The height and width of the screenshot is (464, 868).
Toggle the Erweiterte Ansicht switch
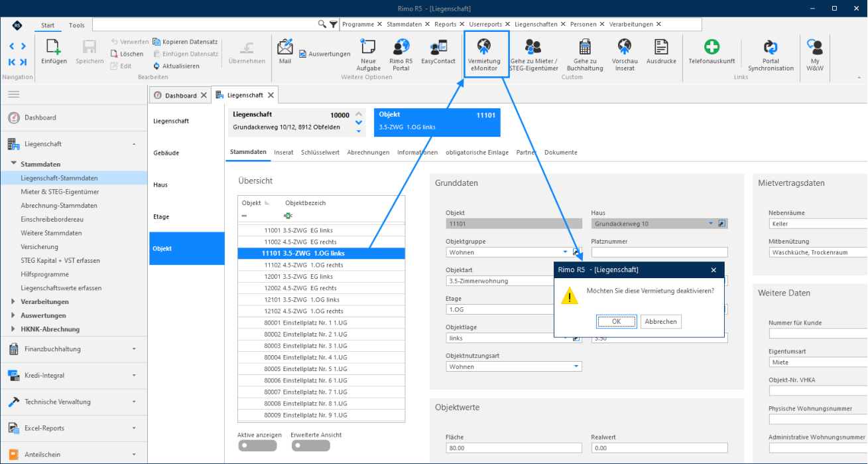point(310,446)
